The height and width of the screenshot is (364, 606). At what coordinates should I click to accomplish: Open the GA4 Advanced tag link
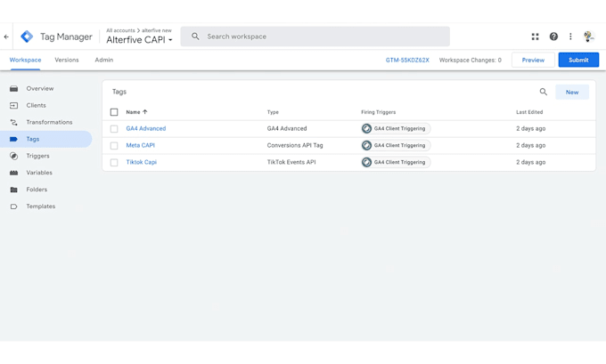coord(145,128)
